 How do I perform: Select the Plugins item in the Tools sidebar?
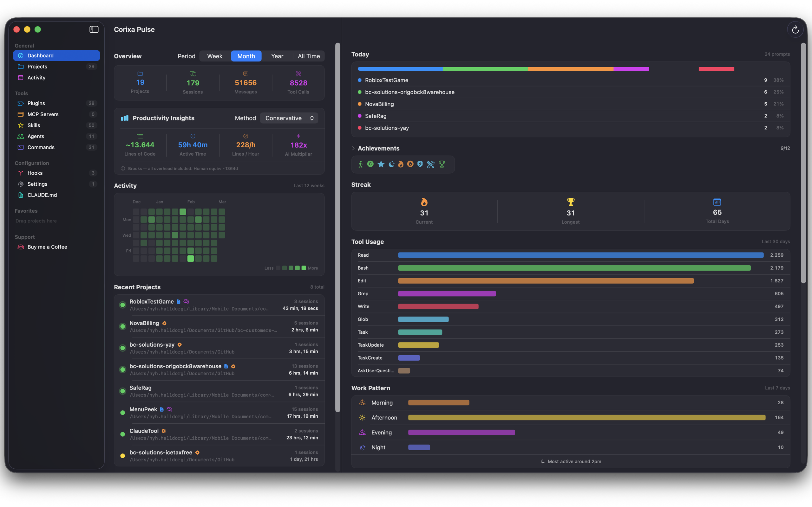point(36,103)
